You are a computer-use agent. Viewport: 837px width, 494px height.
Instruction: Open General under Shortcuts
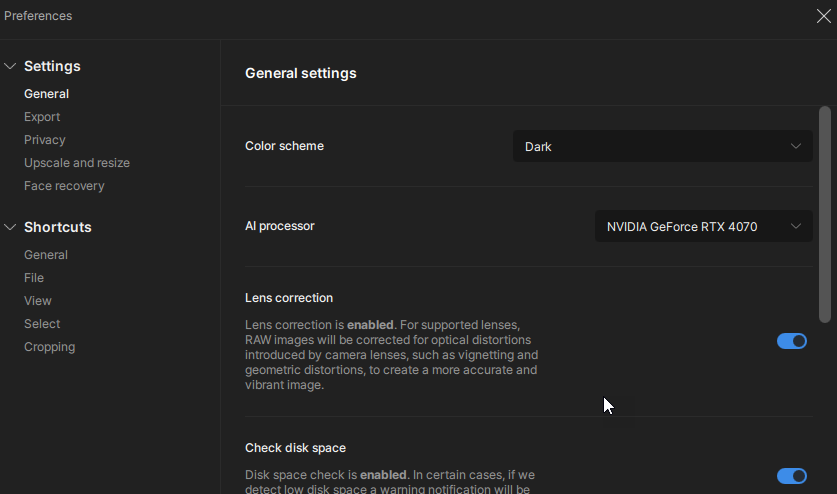click(x=46, y=255)
